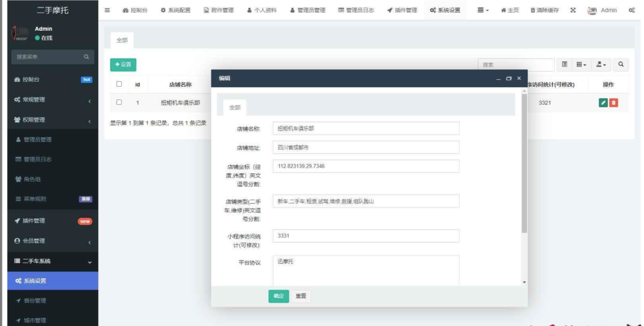Expand the 常规管理 sidebar menu
The width and height of the screenshot is (644, 326).
[x=49, y=100]
